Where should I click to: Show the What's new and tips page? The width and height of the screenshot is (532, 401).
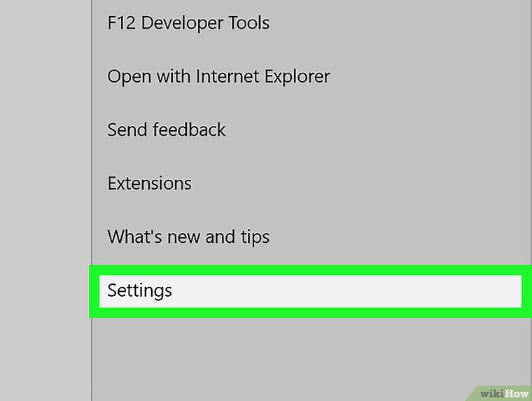tap(188, 237)
